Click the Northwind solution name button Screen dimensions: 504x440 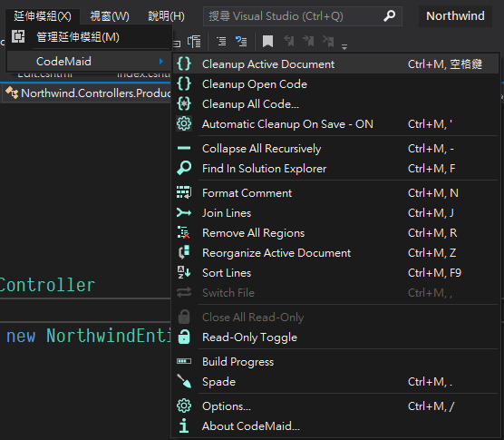(455, 15)
